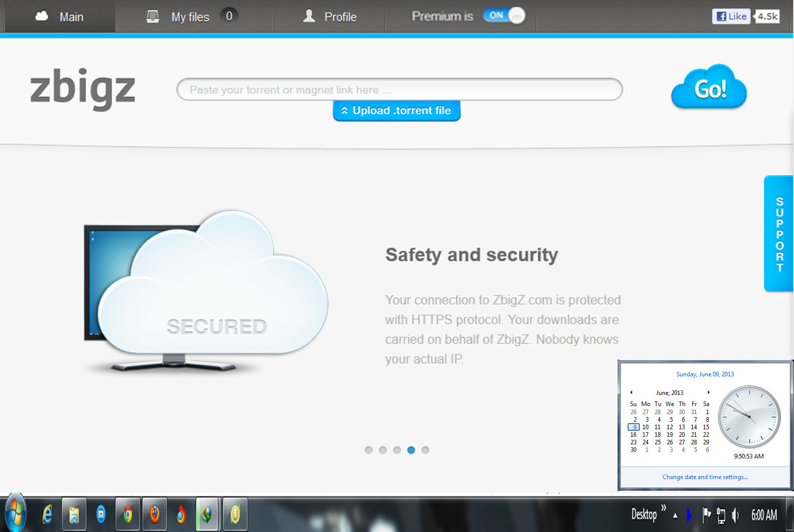Click the Facebook Like button

[x=731, y=16]
